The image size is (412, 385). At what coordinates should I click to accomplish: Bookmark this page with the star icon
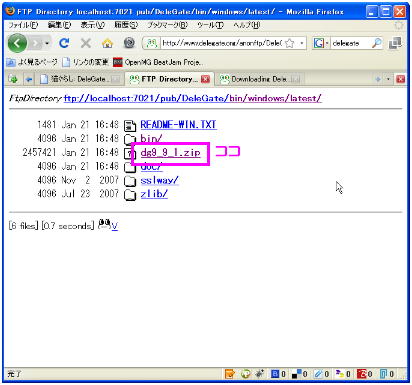click(x=290, y=43)
